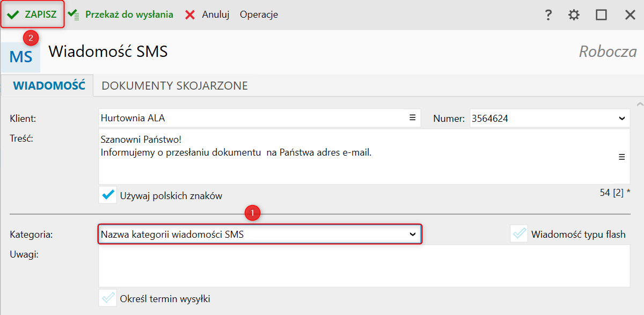Click the MS message type icon
The height and width of the screenshot is (315, 644).
(20, 56)
